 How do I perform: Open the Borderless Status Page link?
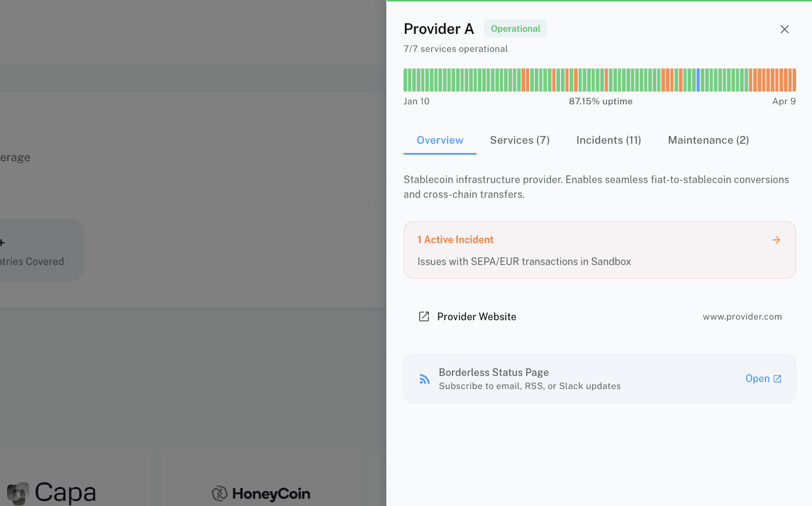[757, 379]
